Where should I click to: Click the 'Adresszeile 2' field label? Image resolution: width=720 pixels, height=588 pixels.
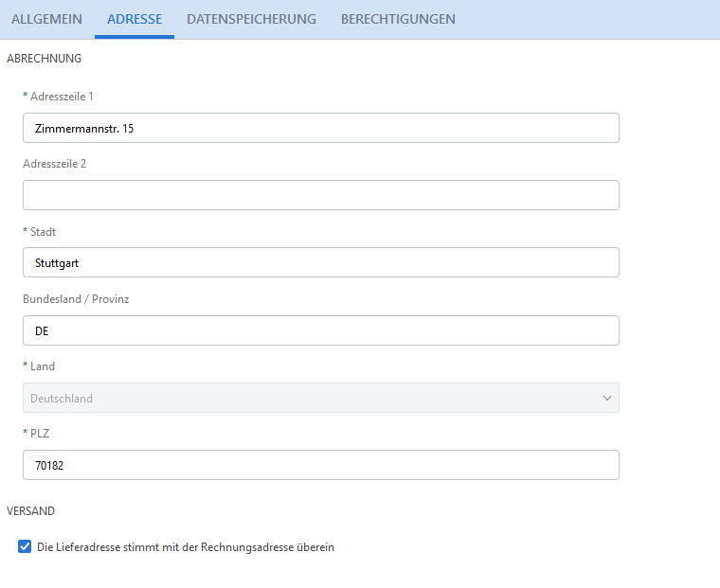point(55,164)
